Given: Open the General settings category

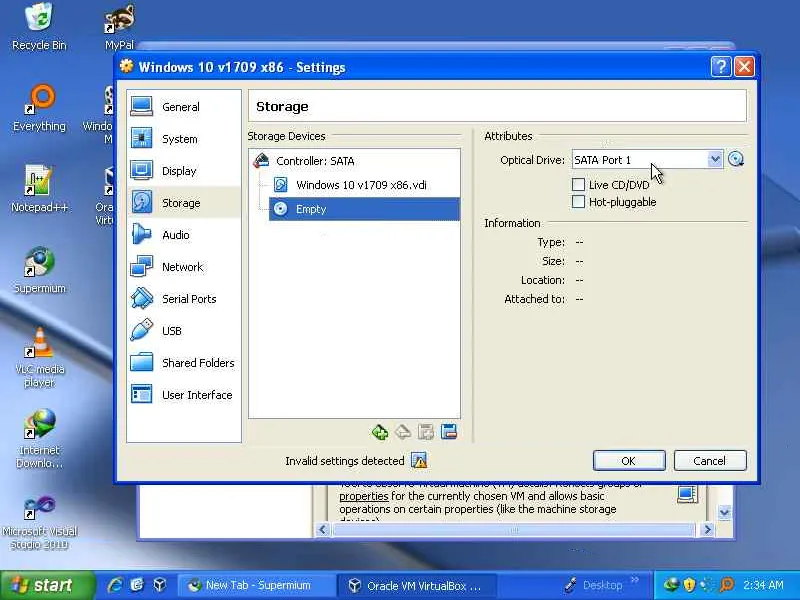Looking at the screenshot, I should [184, 107].
